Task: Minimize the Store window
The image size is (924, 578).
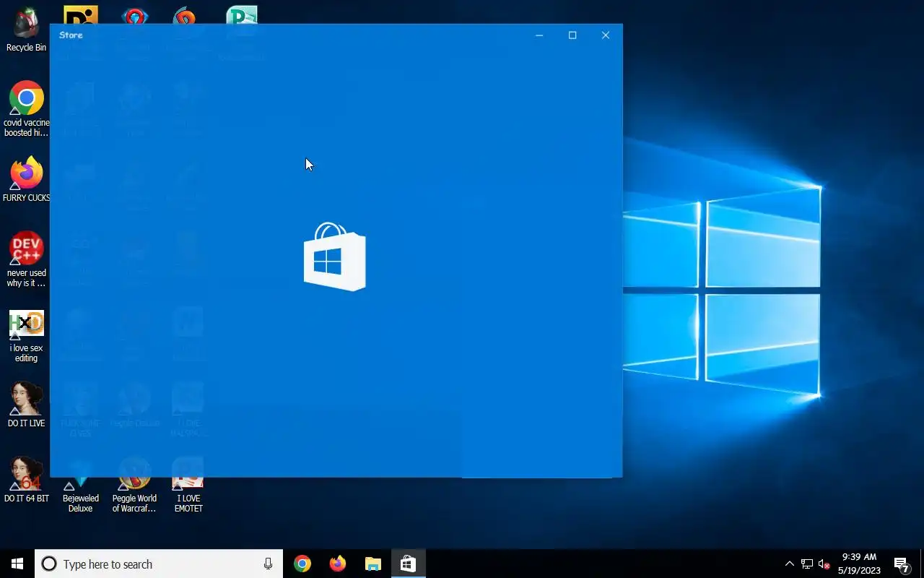Action: [x=539, y=35]
